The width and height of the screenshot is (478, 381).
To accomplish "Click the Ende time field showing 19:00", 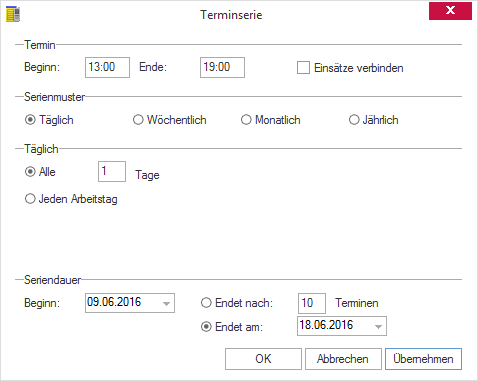I will tap(222, 67).
